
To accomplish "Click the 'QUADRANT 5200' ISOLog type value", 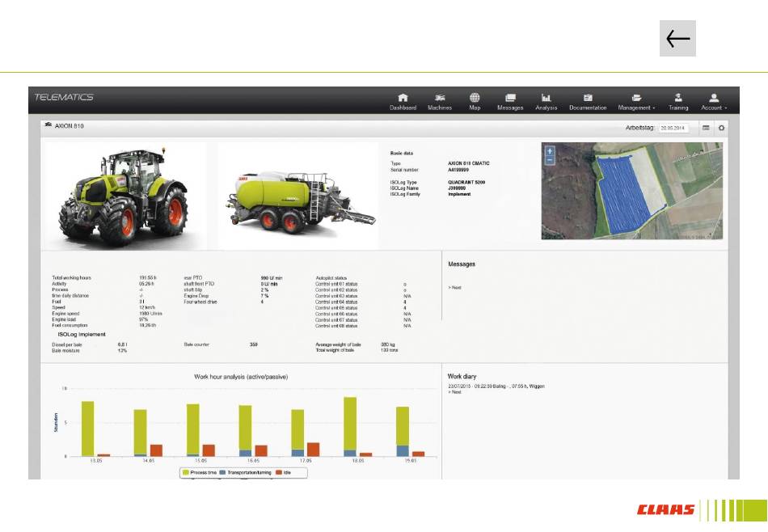I will [x=466, y=182].
